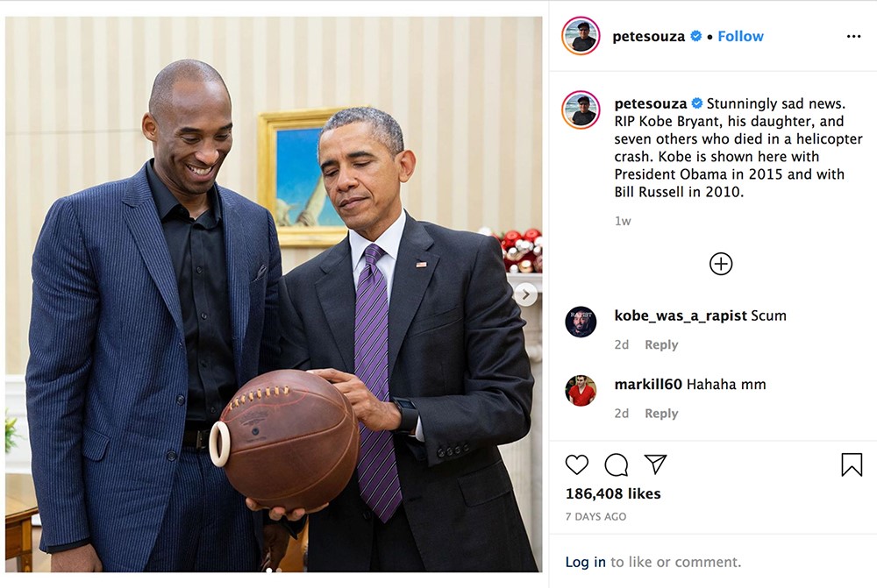
Task: Open the three-dot more options menu
Action: [853, 36]
